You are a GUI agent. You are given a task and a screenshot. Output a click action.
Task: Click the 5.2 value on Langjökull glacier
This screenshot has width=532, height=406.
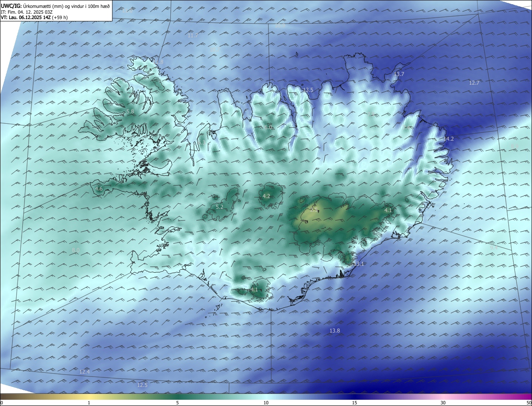point(219,207)
